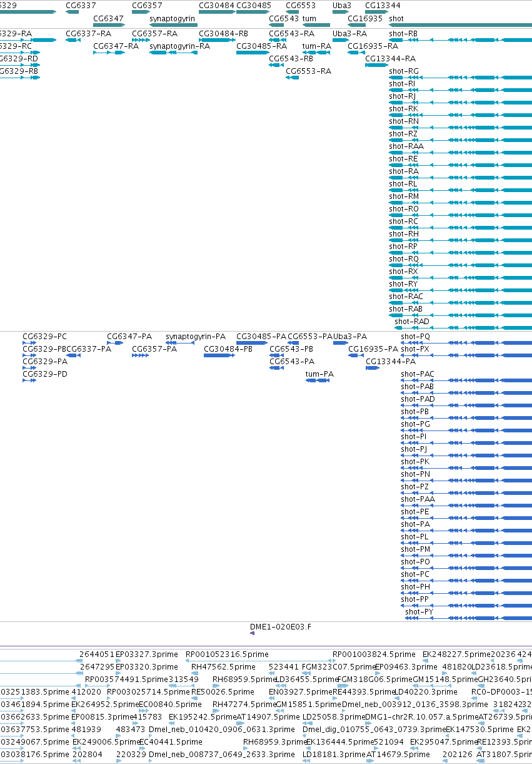Click protein label CG6543-PB
Viewport: 532px width, 764px height.
tap(291, 349)
